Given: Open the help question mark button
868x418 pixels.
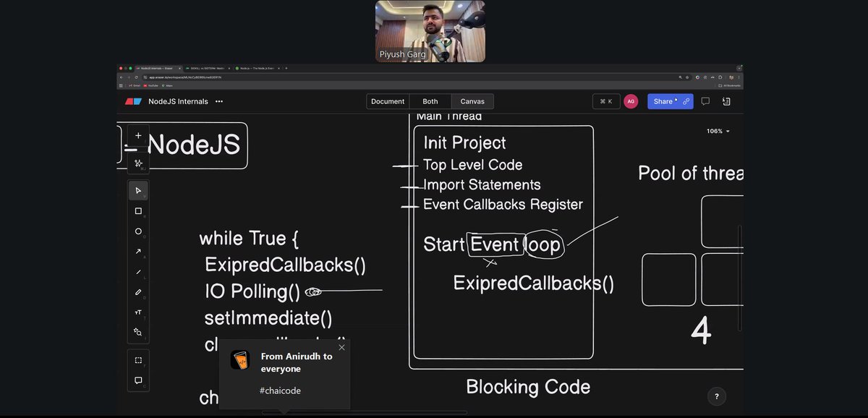Looking at the screenshot, I should click(x=717, y=396).
